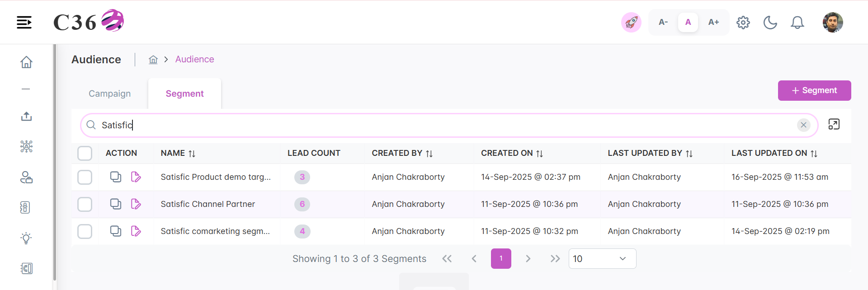Open lead count 6 badge

tap(302, 204)
